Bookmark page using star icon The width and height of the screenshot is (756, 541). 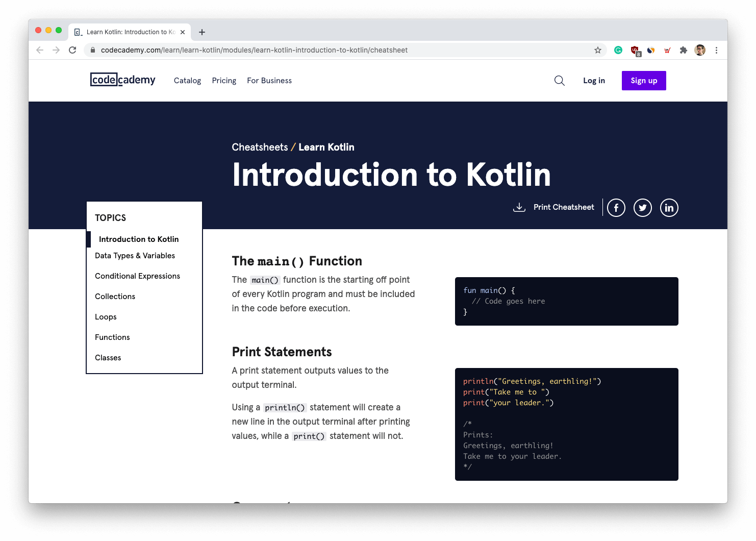click(x=598, y=50)
